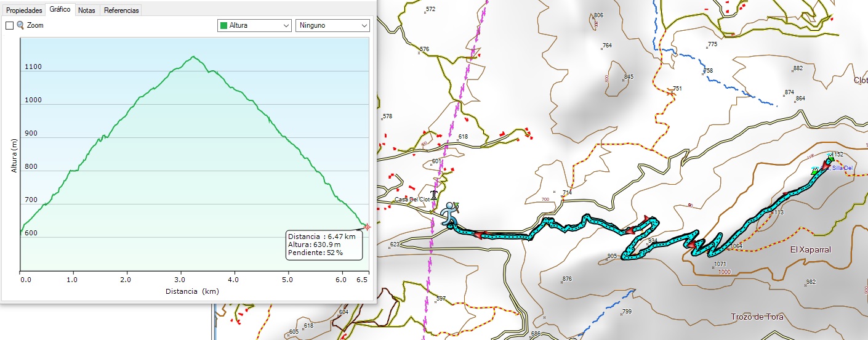Select the Gráfico tab
Image resolution: width=868 pixels, height=340 pixels.
pos(60,10)
